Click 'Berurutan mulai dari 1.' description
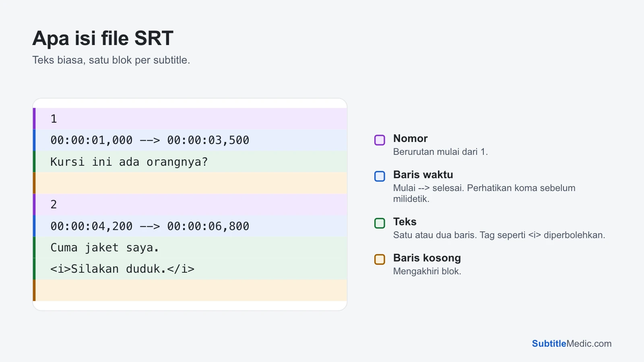The width and height of the screenshot is (644, 362). tap(440, 152)
